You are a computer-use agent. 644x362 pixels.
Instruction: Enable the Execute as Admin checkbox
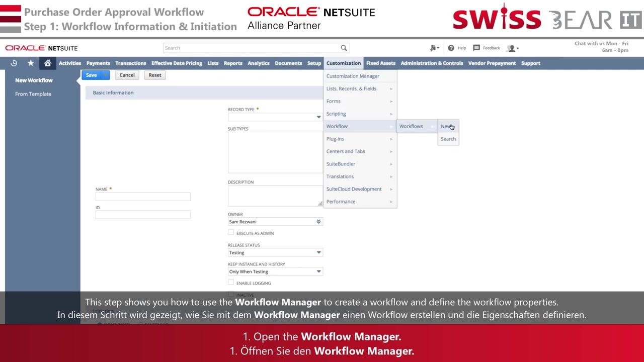(x=231, y=232)
